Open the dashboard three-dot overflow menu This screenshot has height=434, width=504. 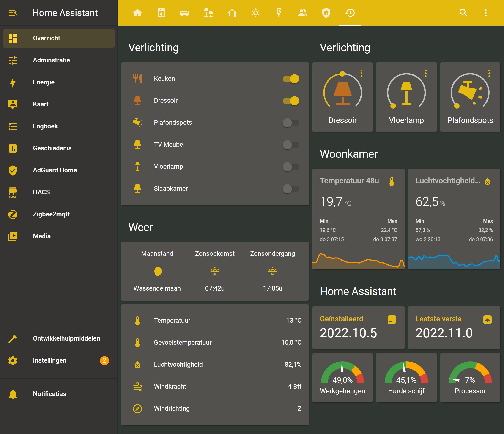485,13
